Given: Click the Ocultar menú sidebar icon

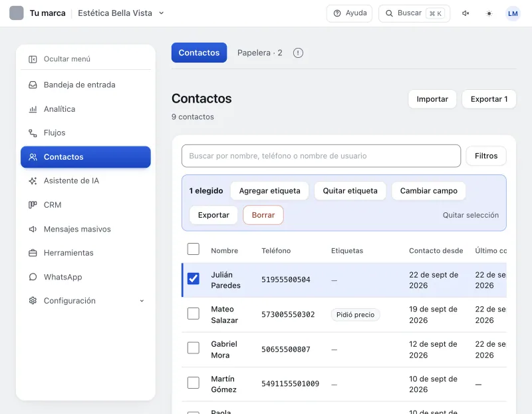Looking at the screenshot, I should (33, 59).
